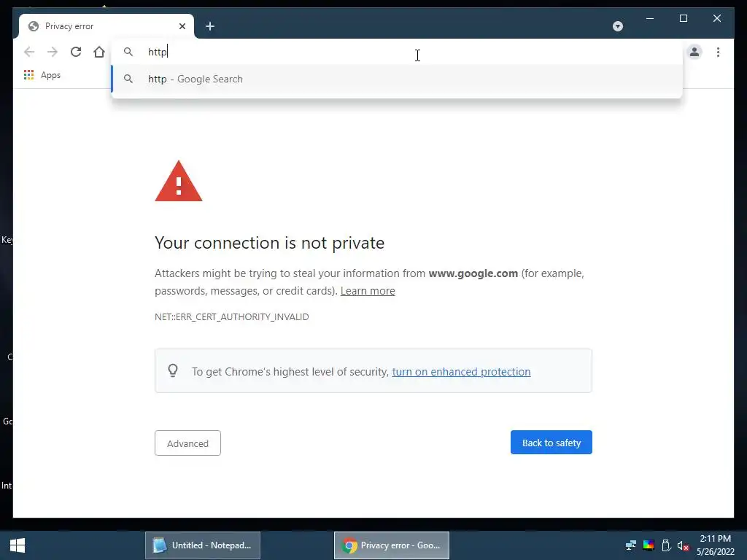Open the Windows Start menu
This screenshot has width=747, height=560.
tap(18, 545)
